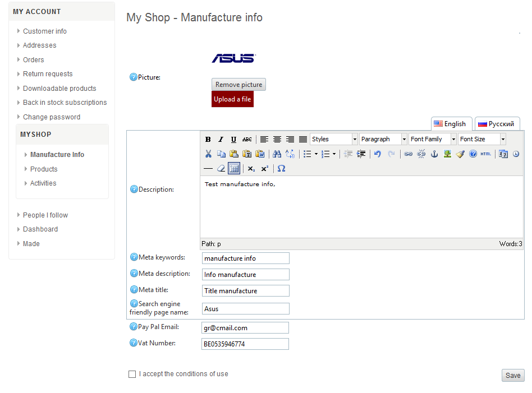Center-align the description text
This screenshot has width=532, height=393.
pos(277,140)
